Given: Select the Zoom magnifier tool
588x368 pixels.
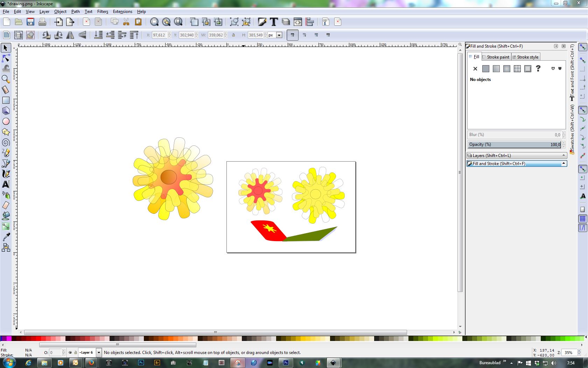Looking at the screenshot, I should (x=6, y=79).
